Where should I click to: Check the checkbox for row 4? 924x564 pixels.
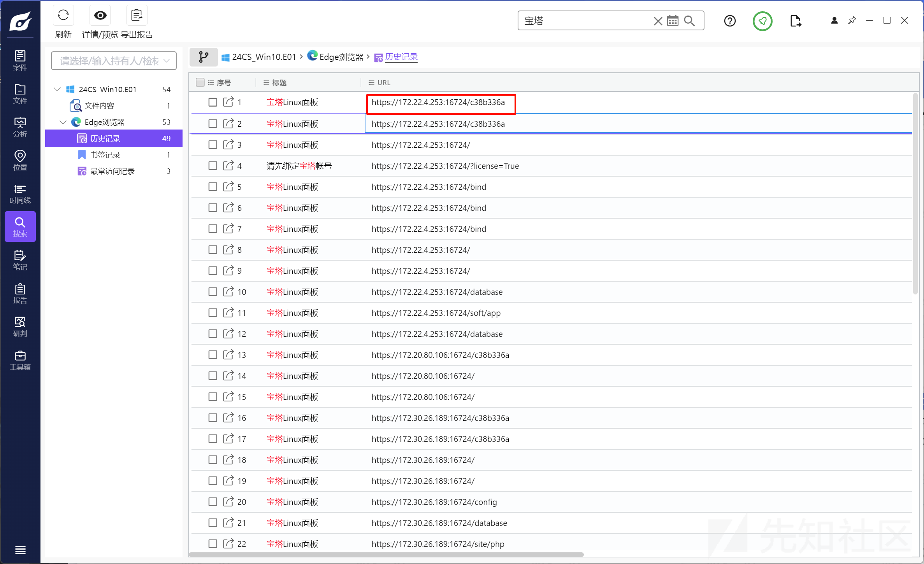pos(213,166)
